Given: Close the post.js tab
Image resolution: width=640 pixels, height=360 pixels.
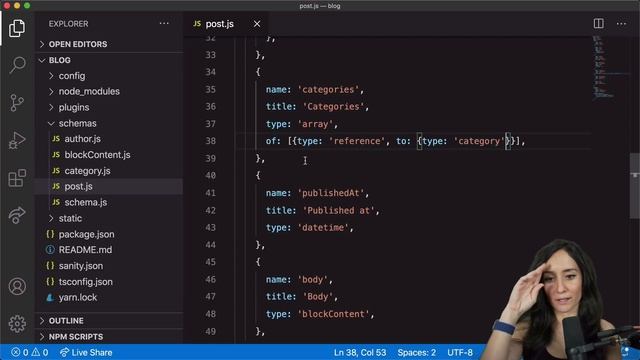Looking at the screenshot, I should click(x=257, y=24).
